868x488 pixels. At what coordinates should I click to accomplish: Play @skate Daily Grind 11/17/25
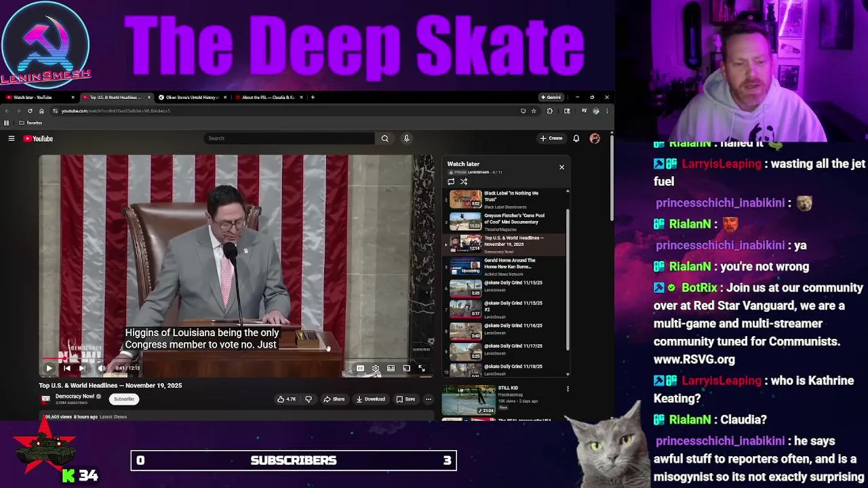504,351
